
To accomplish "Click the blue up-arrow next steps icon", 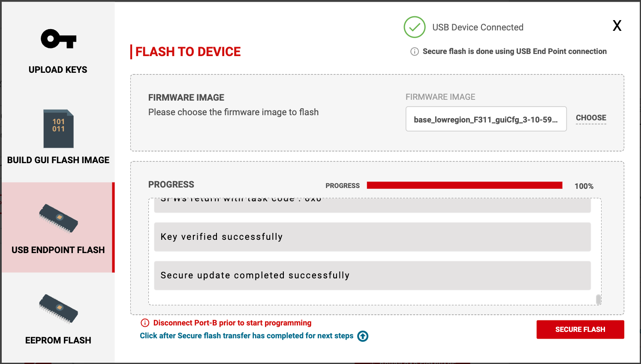I will click(363, 336).
